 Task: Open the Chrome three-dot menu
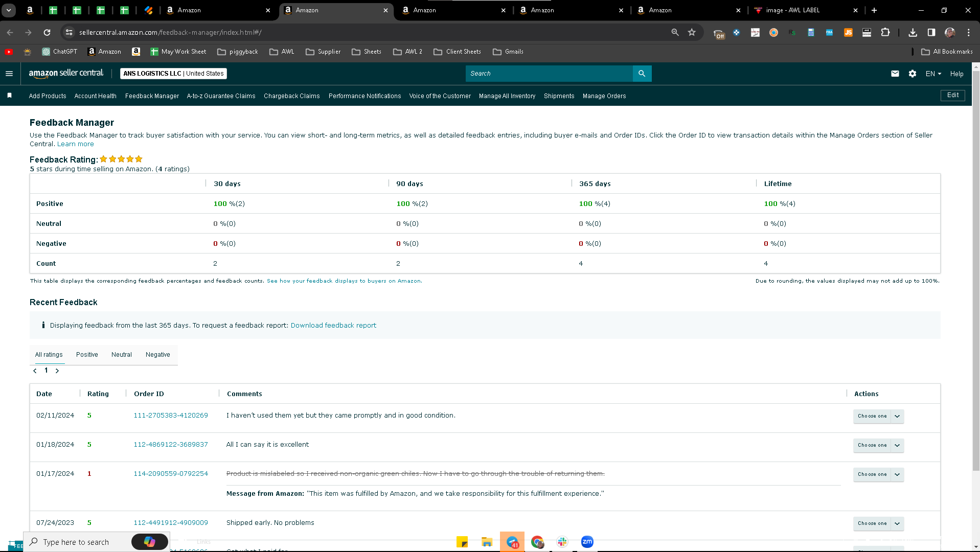pos(969,32)
